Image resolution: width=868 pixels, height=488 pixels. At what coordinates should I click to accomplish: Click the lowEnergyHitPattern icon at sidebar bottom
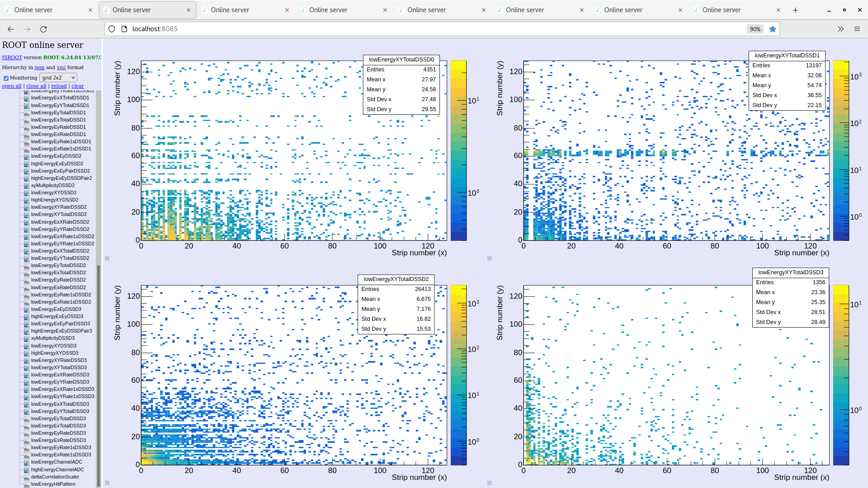(27, 484)
